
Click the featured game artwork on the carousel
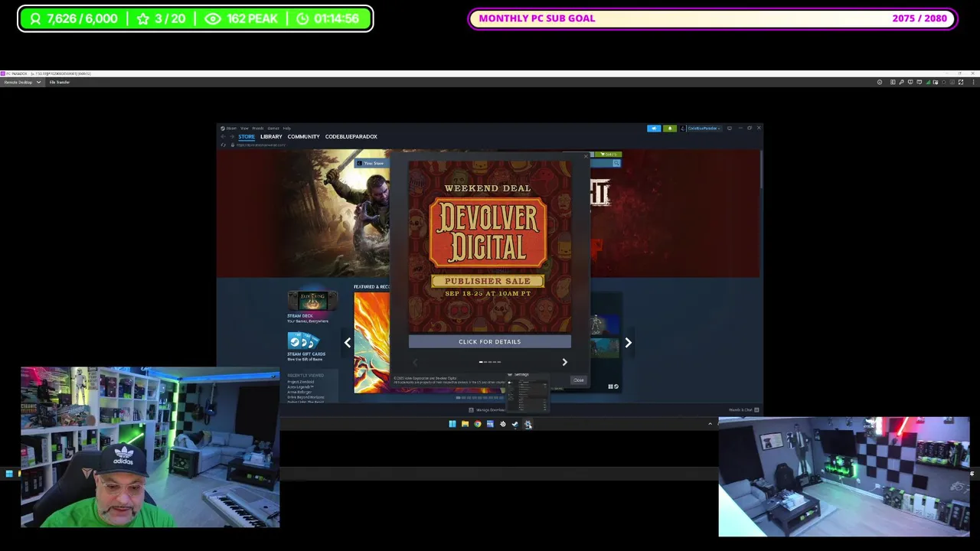point(372,342)
